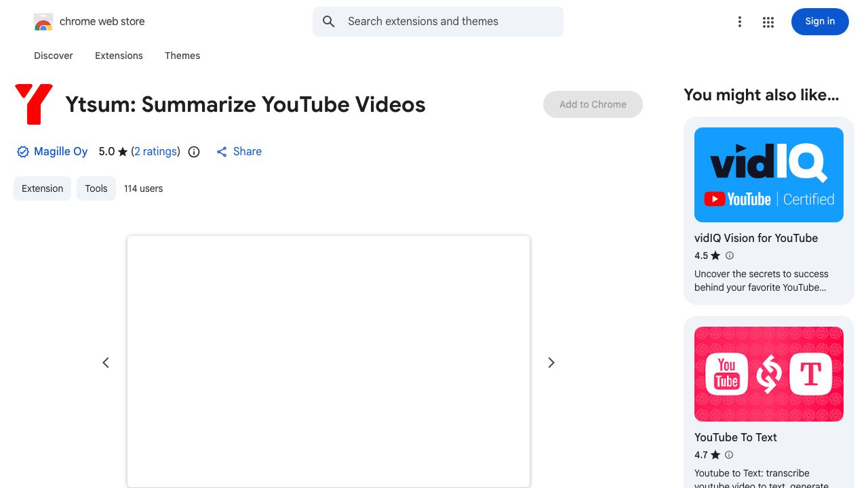This screenshot has width=868, height=488.
Task: Open the vidIQ Certified thumbnail
Action: tap(769, 175)
